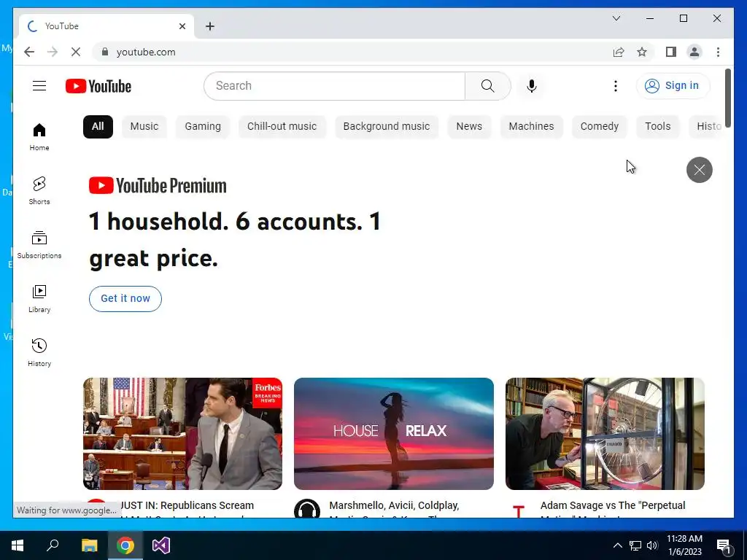Open Chrome three-dot menu
747x560 pixels.
tap(718, 52)
